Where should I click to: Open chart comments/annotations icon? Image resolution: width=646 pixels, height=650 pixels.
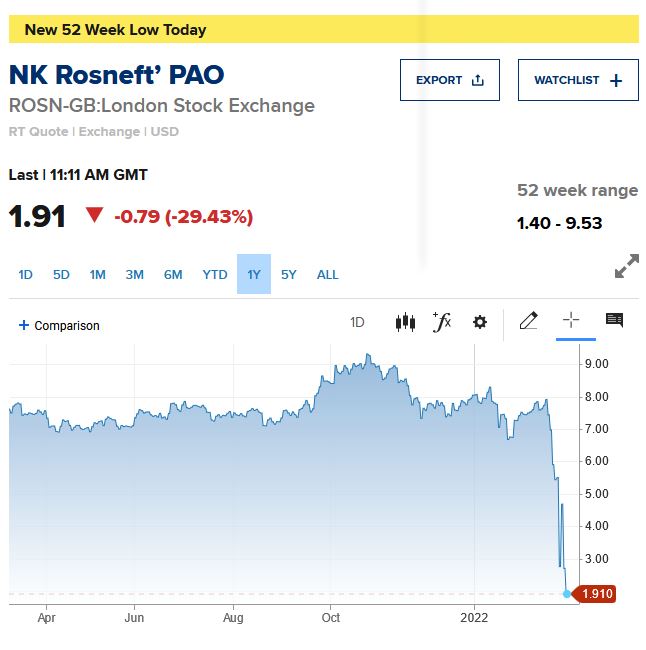tap(614, 321)
